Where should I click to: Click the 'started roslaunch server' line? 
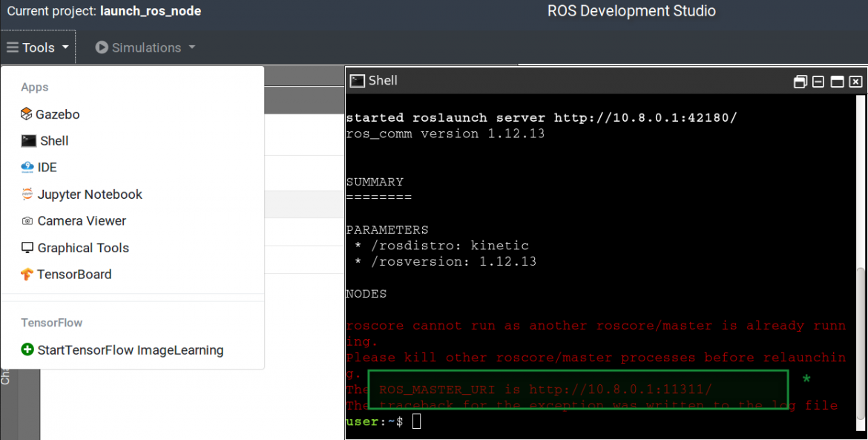tap(542, 118)
